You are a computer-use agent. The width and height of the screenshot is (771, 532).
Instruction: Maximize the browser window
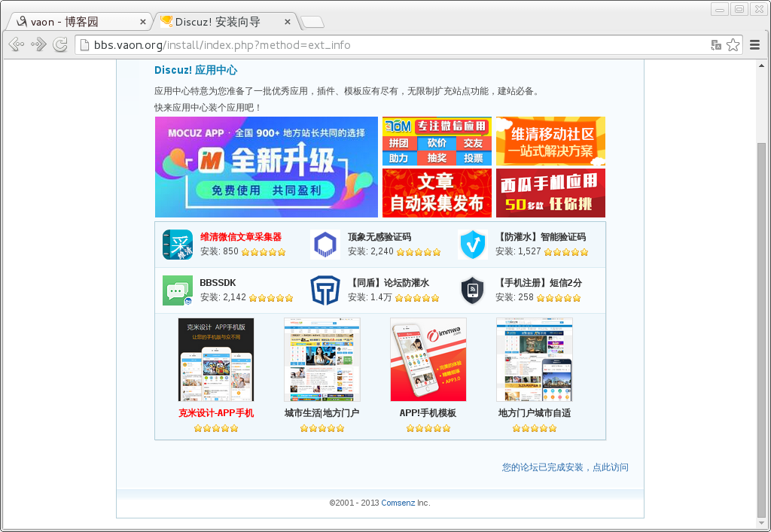click(x=739, y=9)
